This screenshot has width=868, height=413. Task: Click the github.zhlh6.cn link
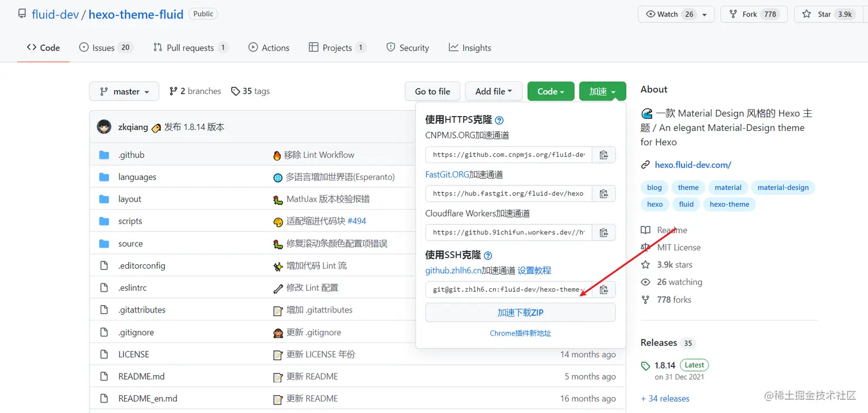tap(454, 271)
